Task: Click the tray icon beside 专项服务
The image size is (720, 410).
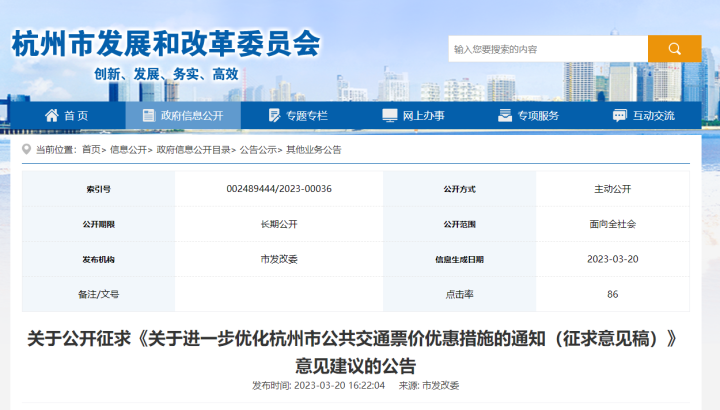Action: 505,115
